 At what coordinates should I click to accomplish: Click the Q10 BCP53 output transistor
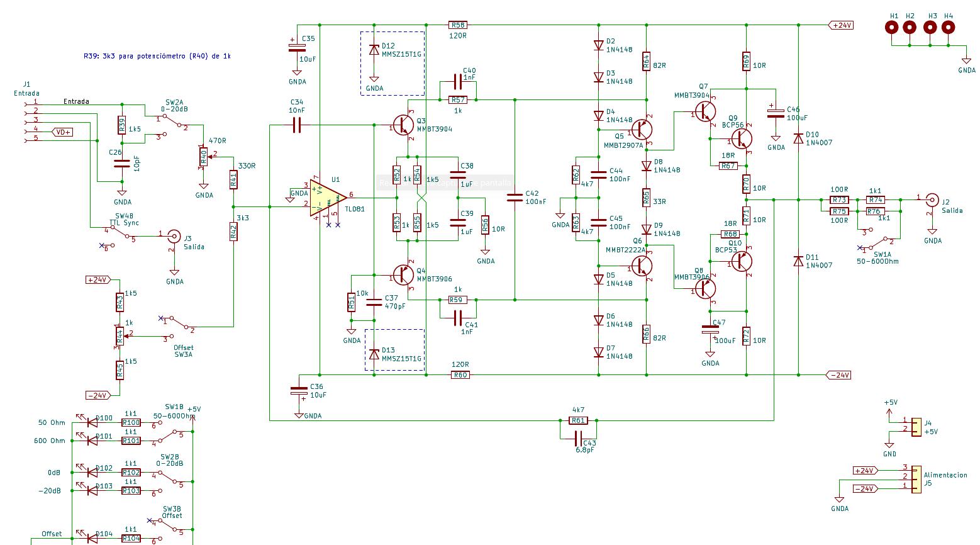pyautogui.click(x=742, y=261)
